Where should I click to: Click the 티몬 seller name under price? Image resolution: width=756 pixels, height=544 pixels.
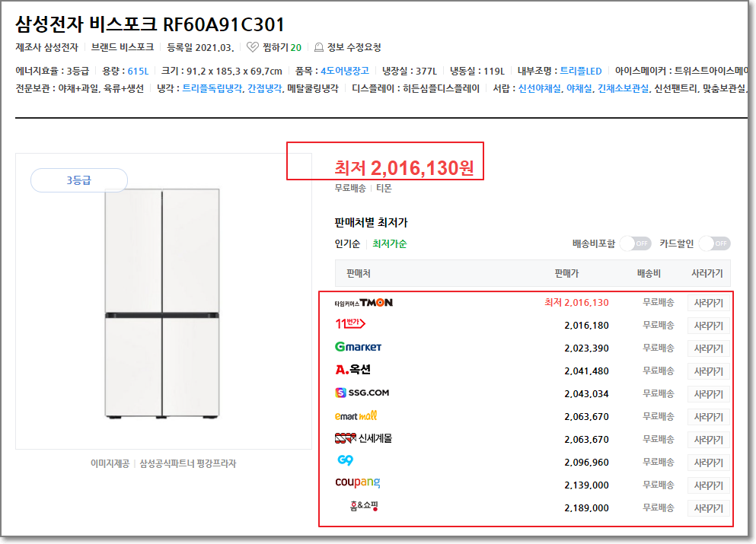[384, 189]
